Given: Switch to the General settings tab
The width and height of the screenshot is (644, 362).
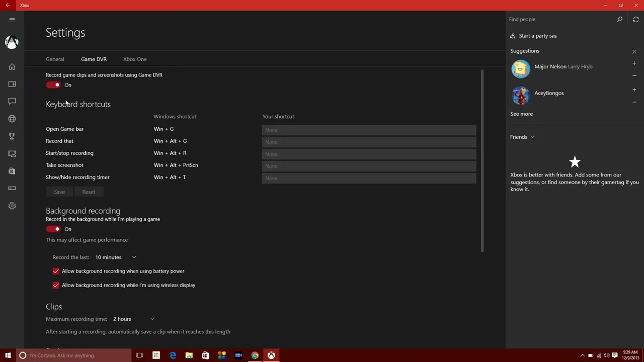Looking at the screenshot, I should [55, 59].
